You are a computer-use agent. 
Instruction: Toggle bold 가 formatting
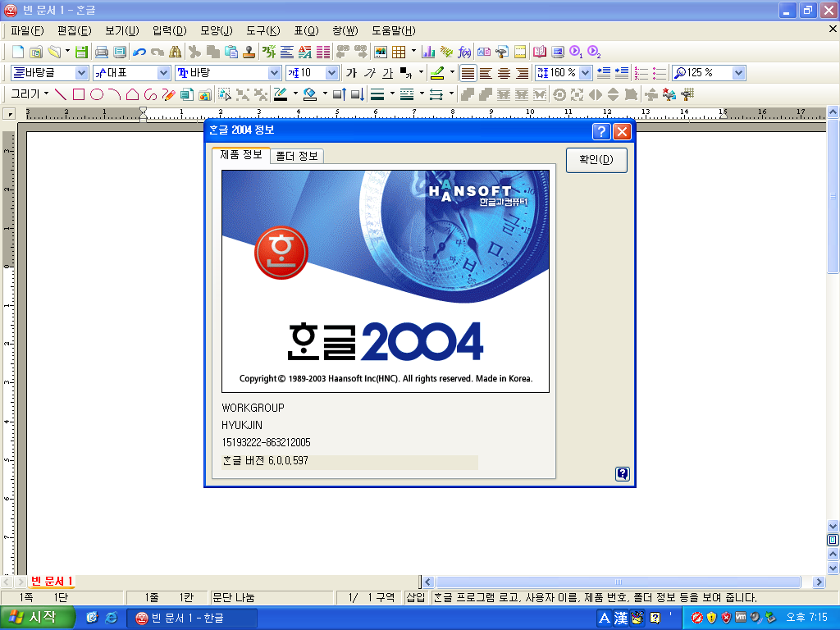point(351,73)
